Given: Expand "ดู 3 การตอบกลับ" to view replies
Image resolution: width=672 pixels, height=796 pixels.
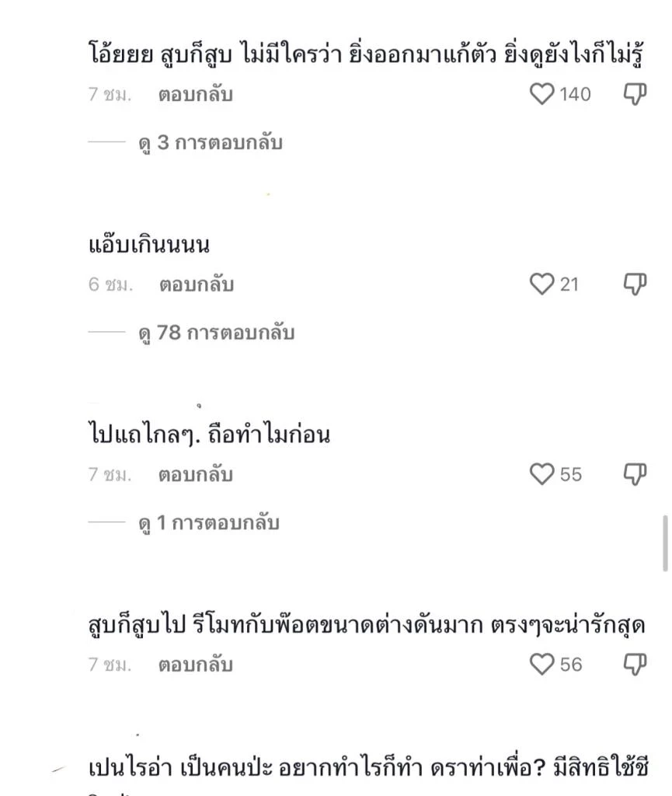Looking at the screenshot, I should [x=211, y=143].
